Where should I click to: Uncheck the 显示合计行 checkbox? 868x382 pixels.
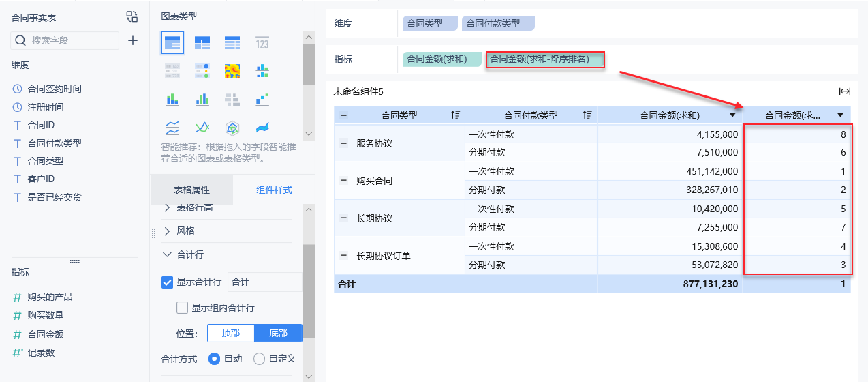click(168, 282)
